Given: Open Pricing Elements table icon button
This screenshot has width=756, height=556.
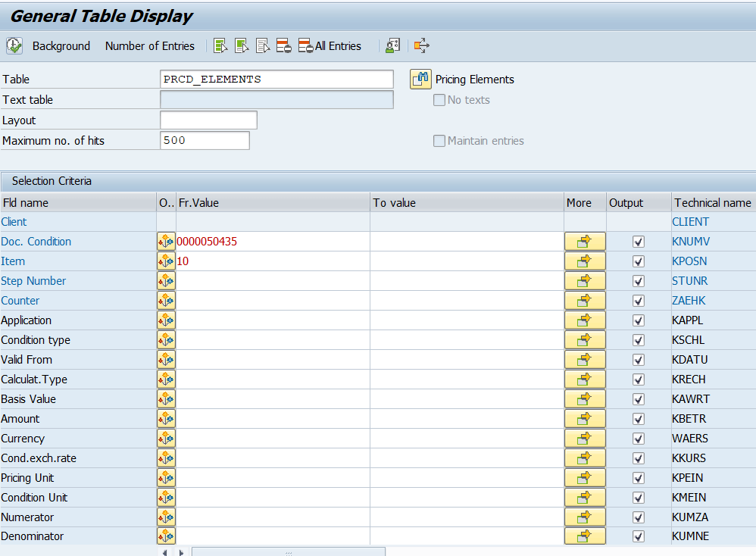Looking at the screenshot, I should [x=420, y=79].
